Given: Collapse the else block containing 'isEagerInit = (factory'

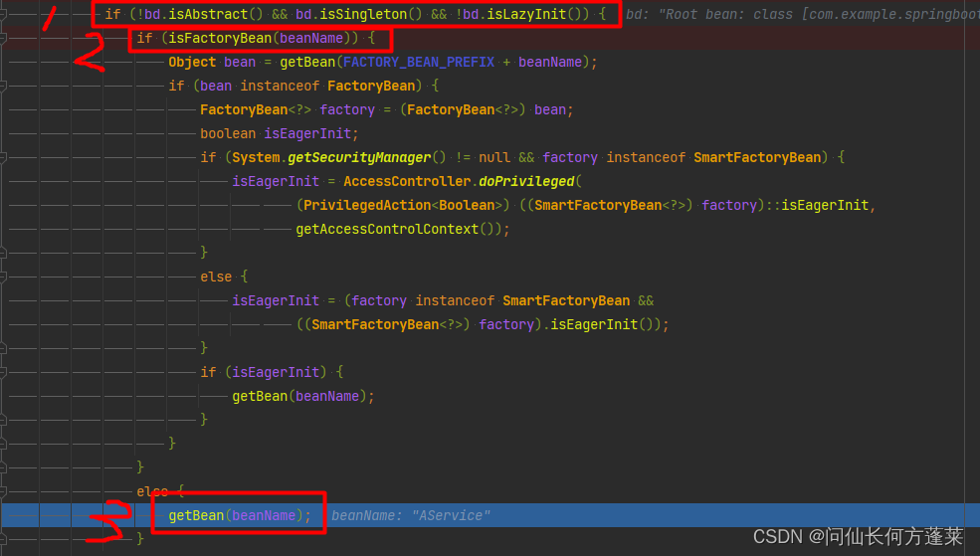Looking at the screenshot, I should [3, 277].
